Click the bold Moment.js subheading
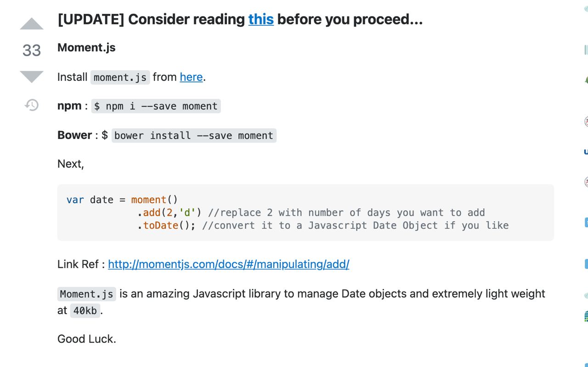This screenshot has width=588, height=367. pos(86,47)
